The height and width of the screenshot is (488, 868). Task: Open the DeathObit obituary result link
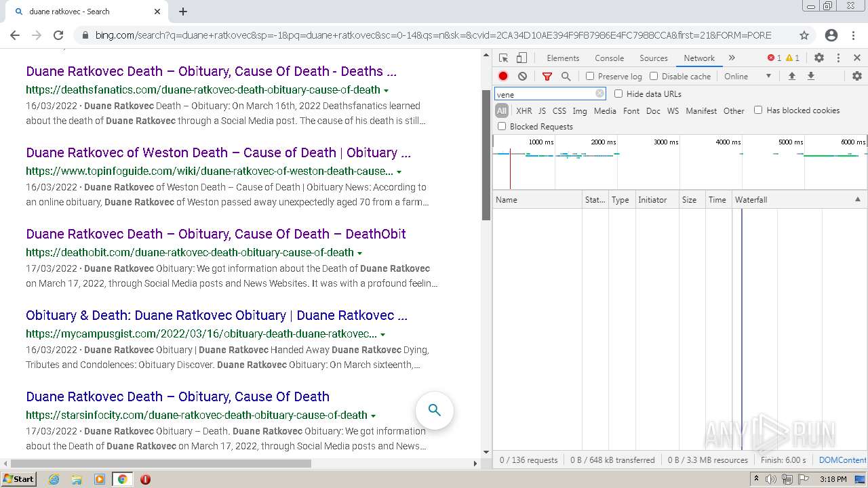point(216,234)
